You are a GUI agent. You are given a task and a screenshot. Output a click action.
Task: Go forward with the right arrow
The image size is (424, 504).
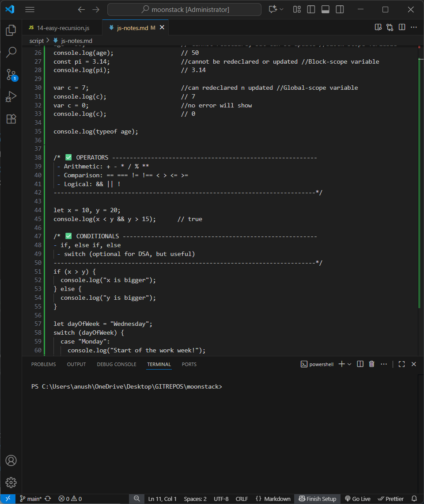(x=96, y=10)
